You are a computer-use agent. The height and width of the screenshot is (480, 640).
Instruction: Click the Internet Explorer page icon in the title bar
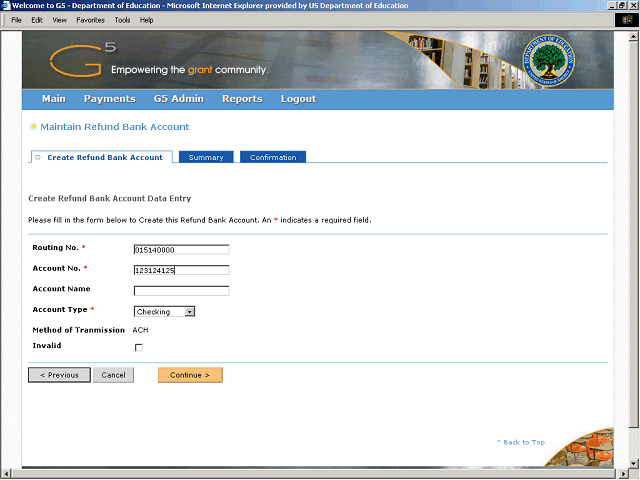pos(5,5)
